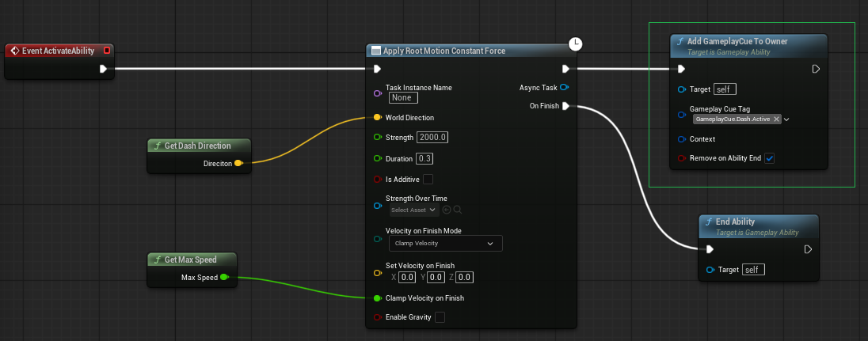Click the Target pin on Add GameplayCue To Owner
Image resolution: width=868 pixels, height=341 pixels.
pyautogui.click(x=682, y=89)
